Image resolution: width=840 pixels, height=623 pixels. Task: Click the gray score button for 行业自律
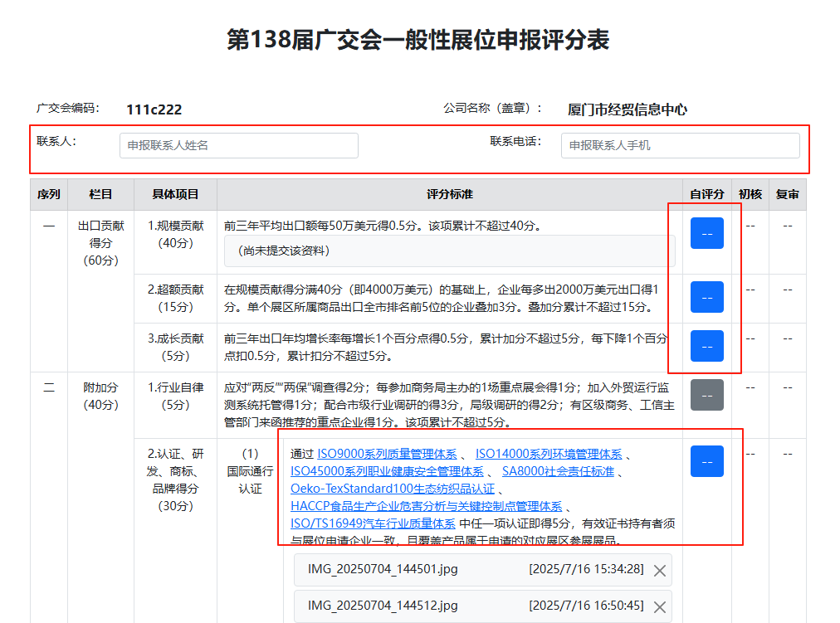[x=706, y=395]
